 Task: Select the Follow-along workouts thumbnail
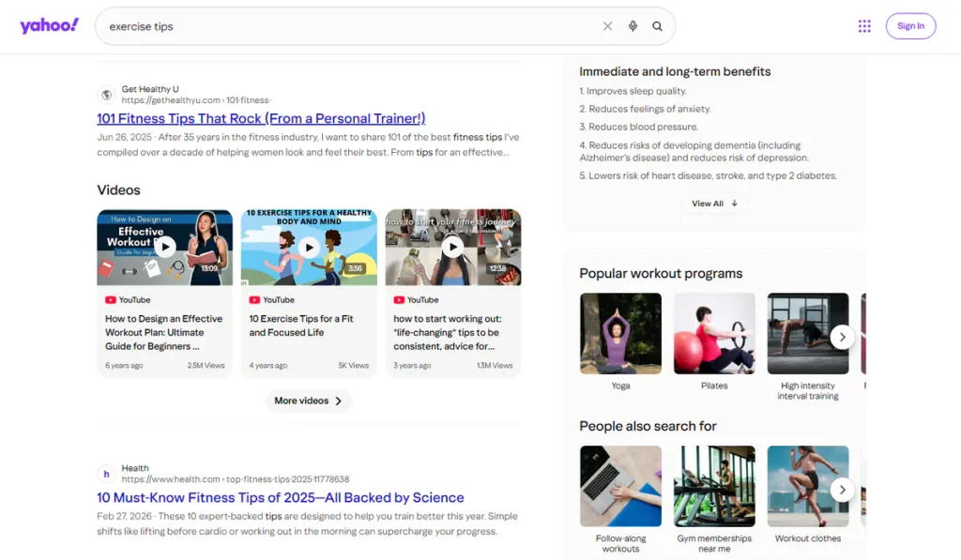(x=621, y=486)
